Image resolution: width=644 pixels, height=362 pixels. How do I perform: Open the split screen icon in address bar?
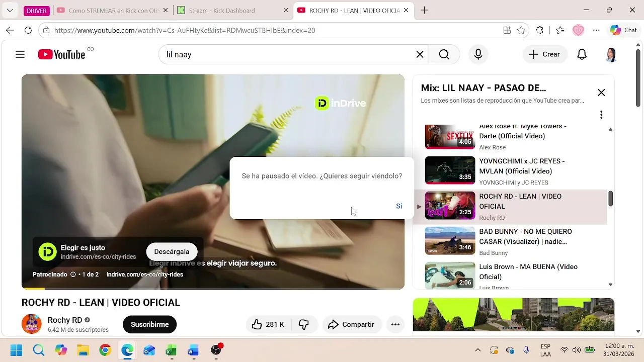pyautogui.click(x=507, y=30)
